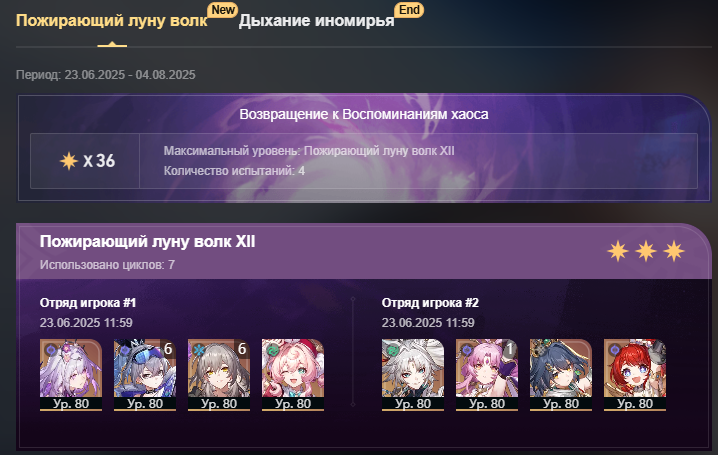Open the blue-goggles character portrait with eidolon 6
The height and width of the screenshot is (455, 718).
145,375
